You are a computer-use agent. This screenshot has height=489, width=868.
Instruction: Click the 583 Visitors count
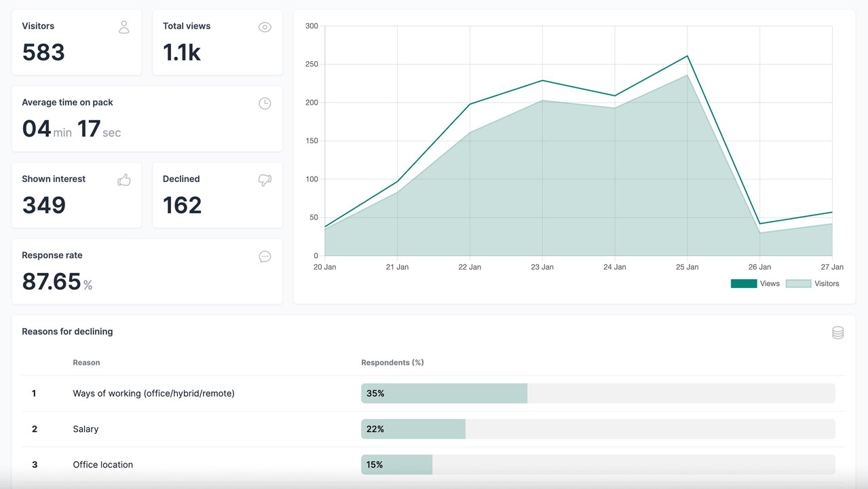(x=43, y=52)
